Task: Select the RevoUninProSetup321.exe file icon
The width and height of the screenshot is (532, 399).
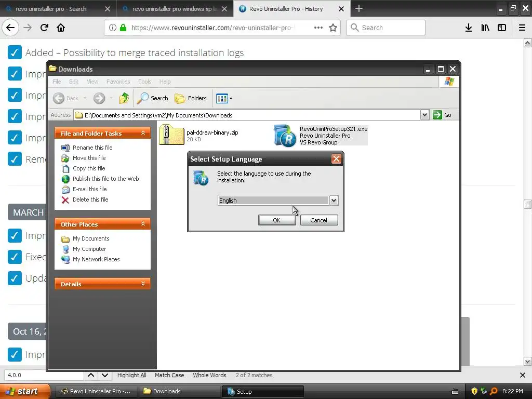Action: click(x=285, y=136)
